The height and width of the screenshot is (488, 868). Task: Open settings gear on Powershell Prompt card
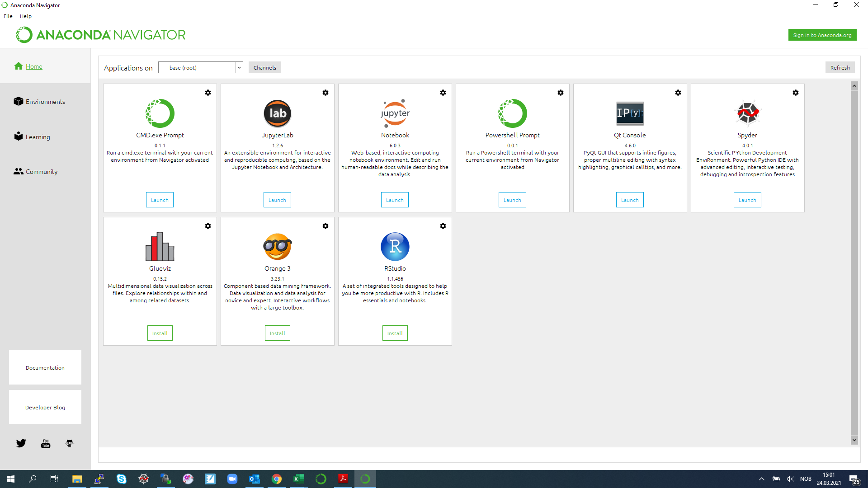561,93
